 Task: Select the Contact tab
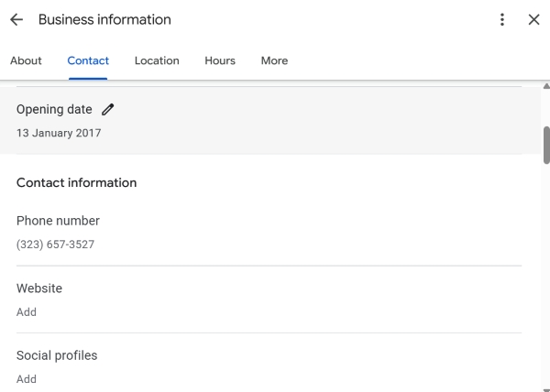click(x=88, y=61)
